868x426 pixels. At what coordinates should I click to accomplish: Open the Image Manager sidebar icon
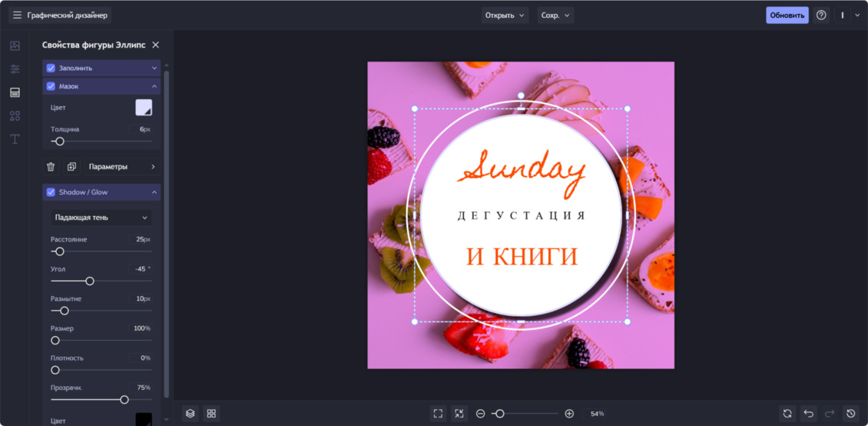(15, 46)
